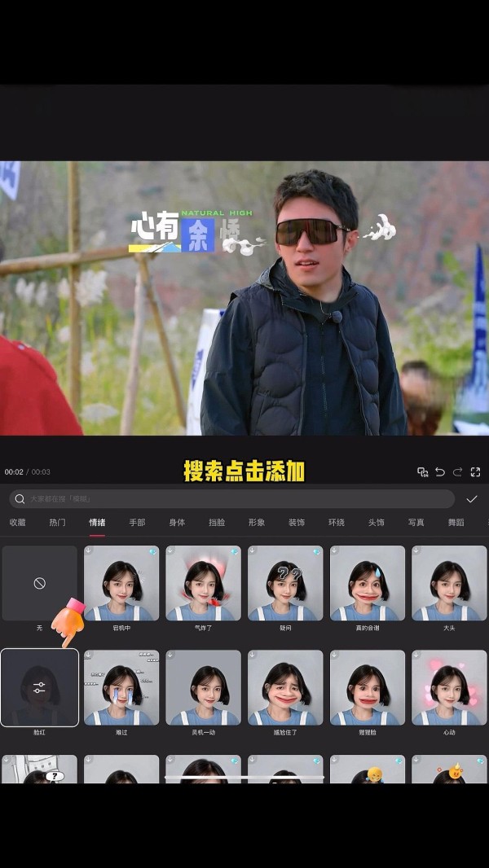Apply the 疑问 question-mark effect

[285, 583]
